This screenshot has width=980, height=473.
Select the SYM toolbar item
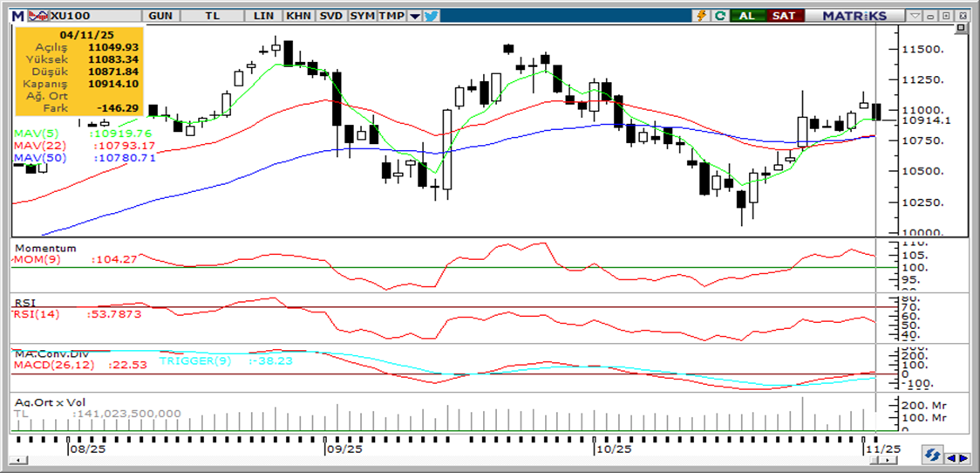(362, 16)
